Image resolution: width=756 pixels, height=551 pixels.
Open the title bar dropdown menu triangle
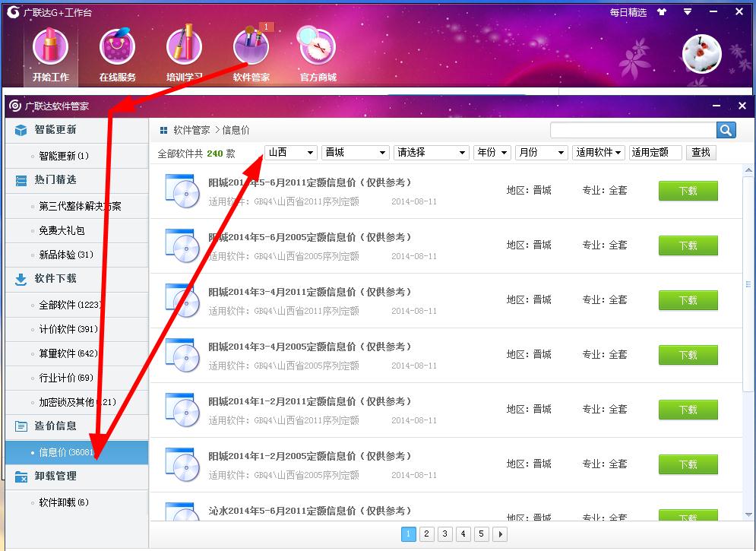(x=688, y=11)
